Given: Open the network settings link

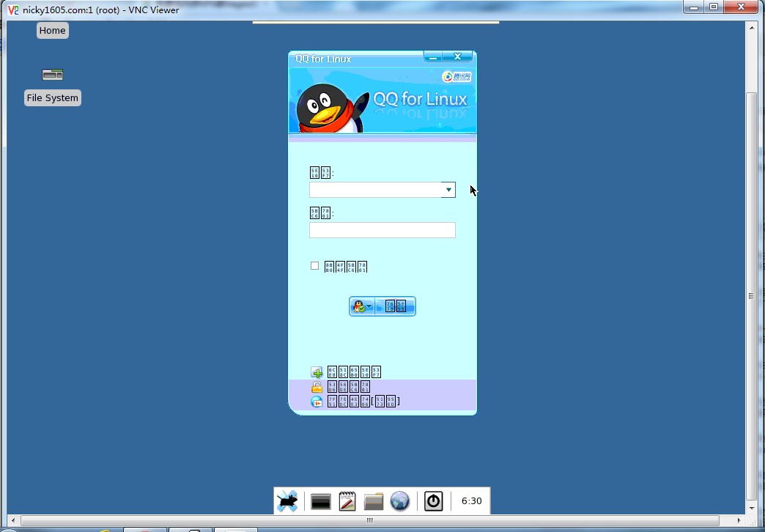Looking at the screenshot, I should point(363,401).
